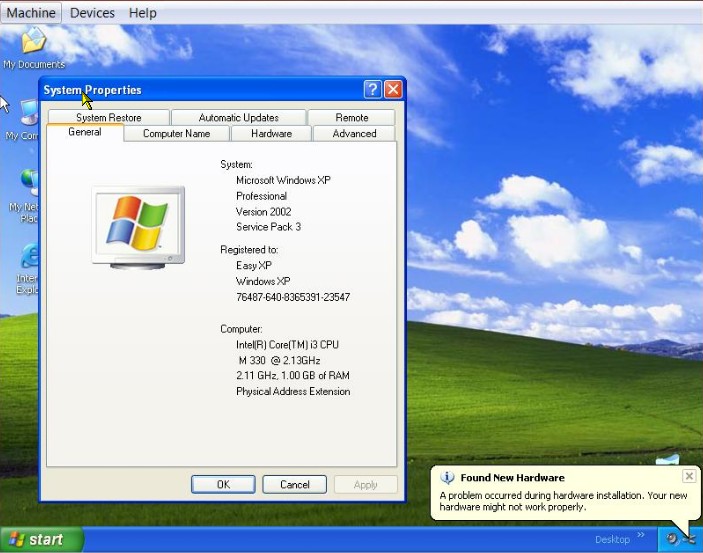Open the Windows XP Start menu
The height and width of the screenshot is (553, 703).
tap(42, 540)
